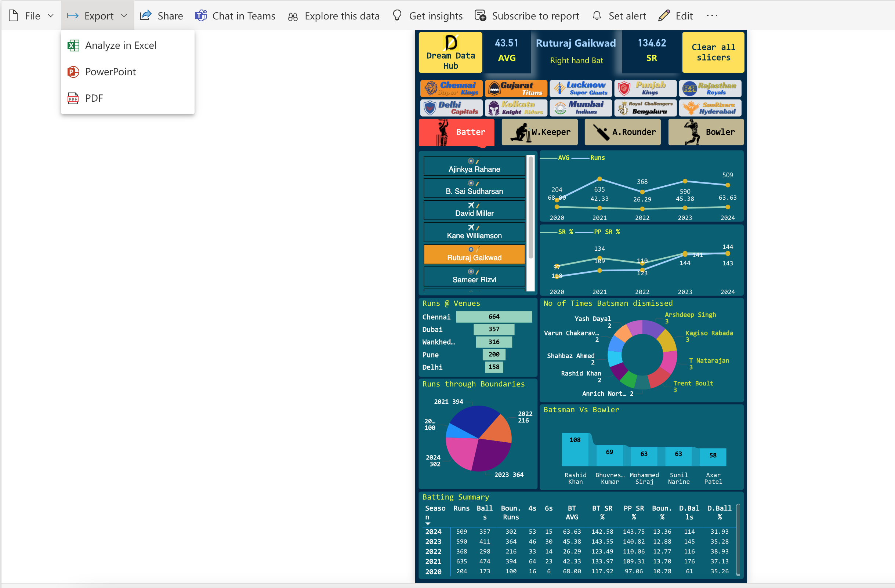
Task: Click Chennai 664 venue bar
Action: pos(494,317)
